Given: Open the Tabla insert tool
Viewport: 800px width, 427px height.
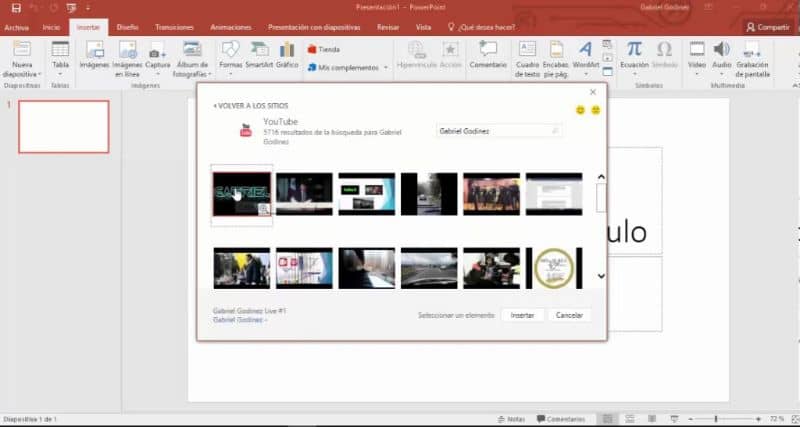Looking at the screenshot, I should point(60,59).
